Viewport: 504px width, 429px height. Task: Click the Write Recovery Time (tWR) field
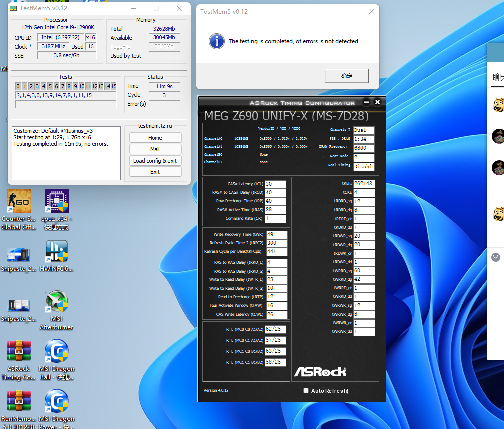(277, 235)
